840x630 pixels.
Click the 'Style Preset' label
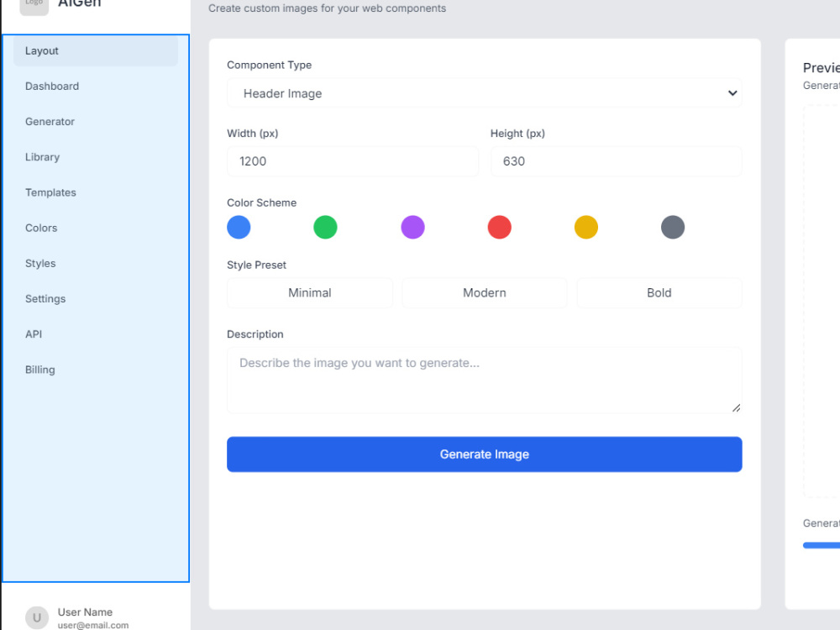coord(256,265)
